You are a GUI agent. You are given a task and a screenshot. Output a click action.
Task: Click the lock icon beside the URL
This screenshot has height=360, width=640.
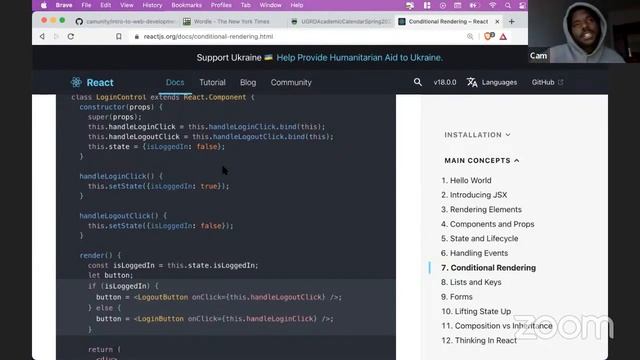137,37
